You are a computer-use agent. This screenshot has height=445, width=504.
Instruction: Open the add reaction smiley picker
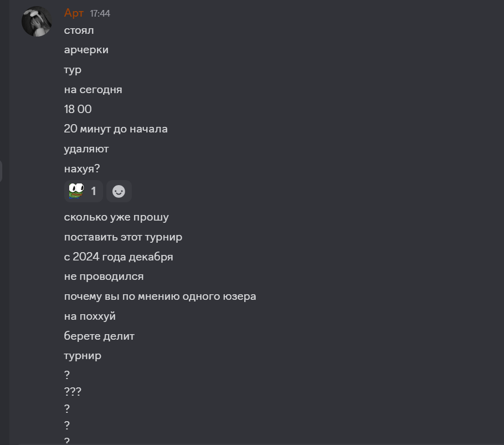[119, 191]
